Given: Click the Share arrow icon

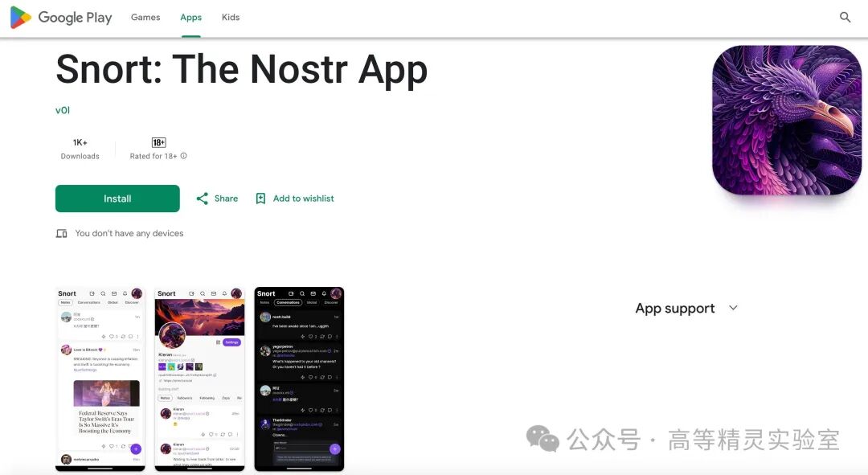Looking at the screenshot, I should pyautogui.click(x=202, y=199).
